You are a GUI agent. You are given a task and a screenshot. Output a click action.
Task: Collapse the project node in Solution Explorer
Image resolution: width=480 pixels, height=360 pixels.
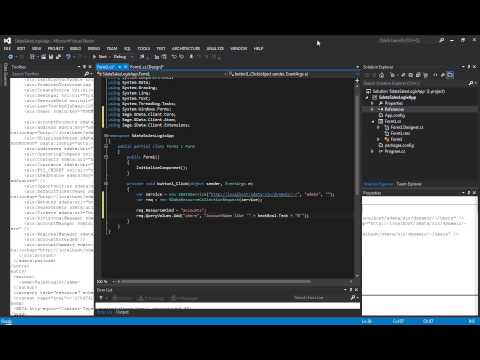pos(367,97)
